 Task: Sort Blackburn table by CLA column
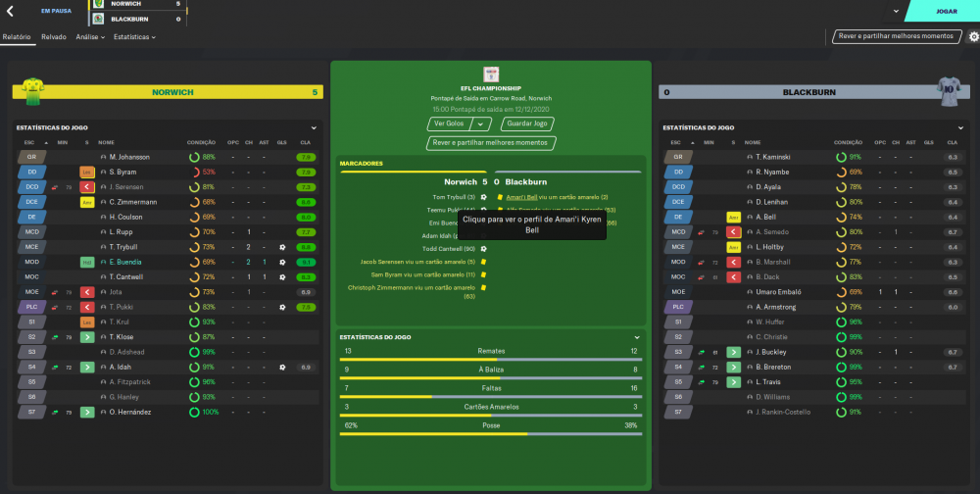click(952, 142)
